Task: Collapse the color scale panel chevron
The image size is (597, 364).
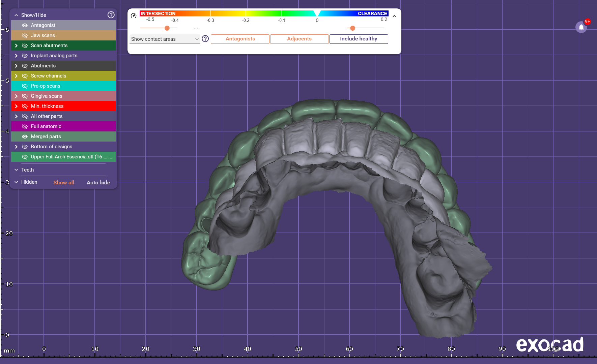Action: (394, 16)
